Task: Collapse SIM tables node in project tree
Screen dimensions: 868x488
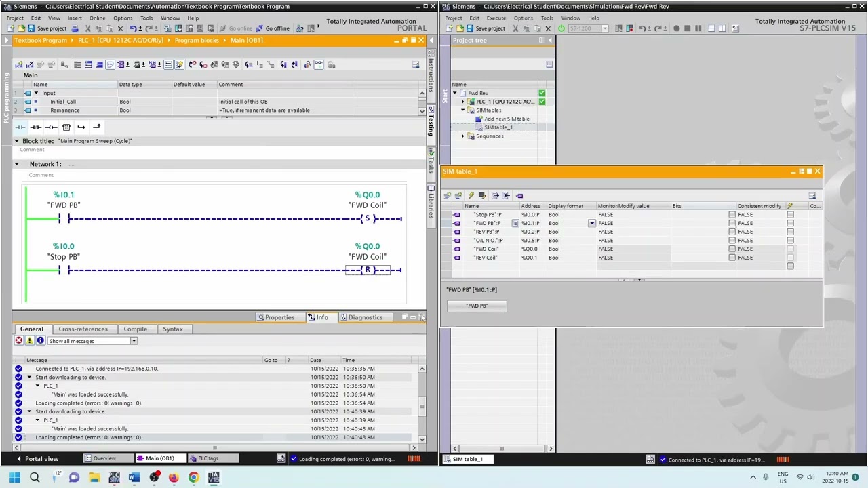Action: click(x=463, y=110)
